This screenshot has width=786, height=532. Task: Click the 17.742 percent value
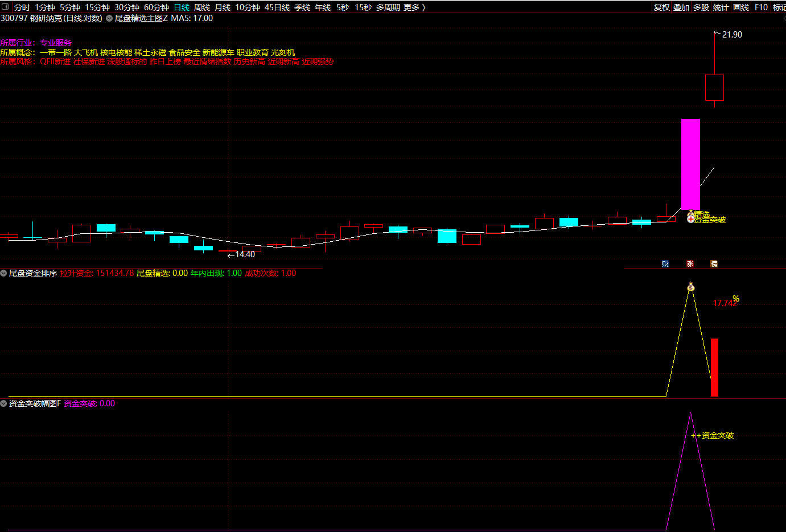725,303
